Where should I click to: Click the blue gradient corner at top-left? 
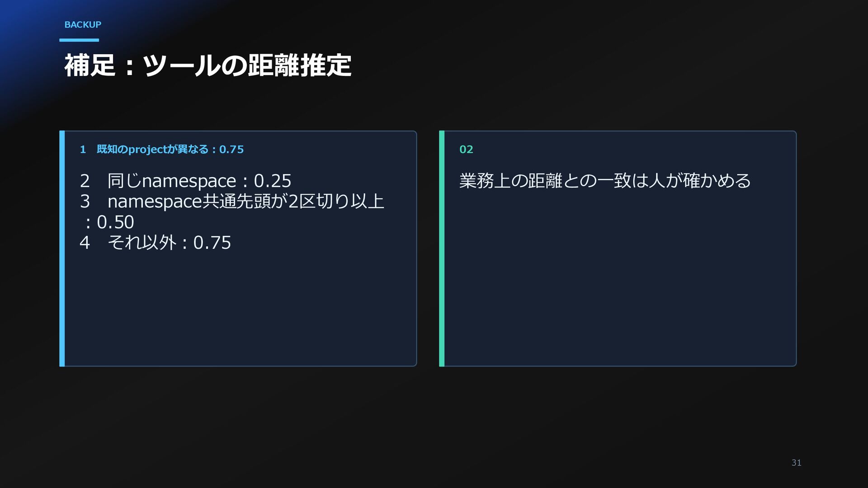pyautogui.click(x=23, y=27)
